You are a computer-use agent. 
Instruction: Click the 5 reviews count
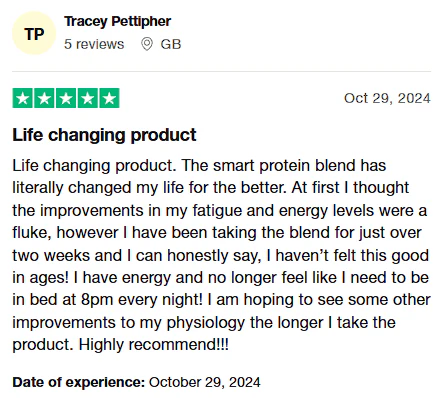(x=94, y=44)
